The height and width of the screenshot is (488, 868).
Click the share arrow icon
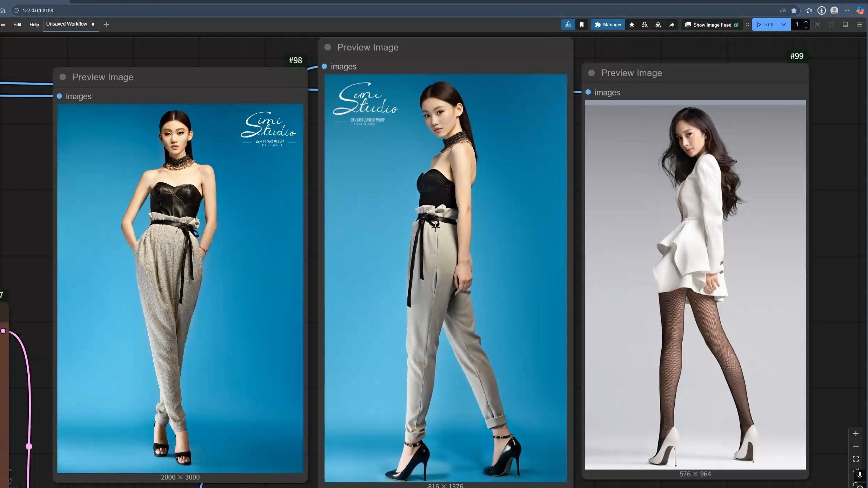(x=672, y=25)
